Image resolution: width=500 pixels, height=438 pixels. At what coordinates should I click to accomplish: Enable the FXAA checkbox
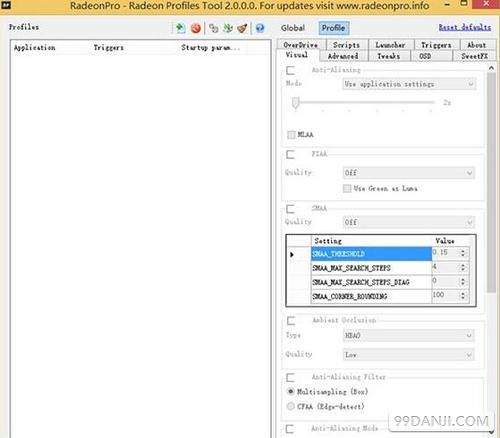pyautogui.click(x=291, y=154)
